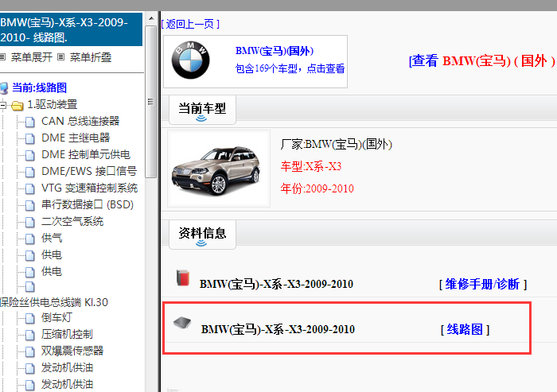Click the BMW logo image
The width and height of the screenshot is (557, 392).
(x=191, y=60)
